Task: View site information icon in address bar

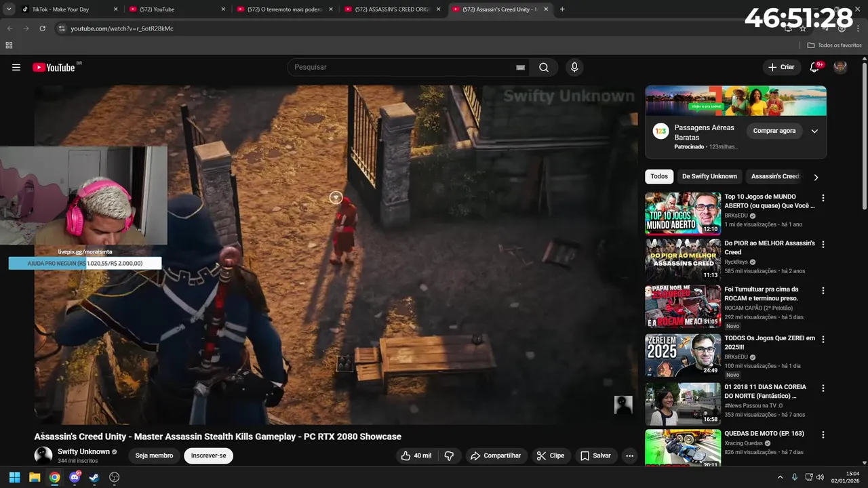Action: (62, 28)
